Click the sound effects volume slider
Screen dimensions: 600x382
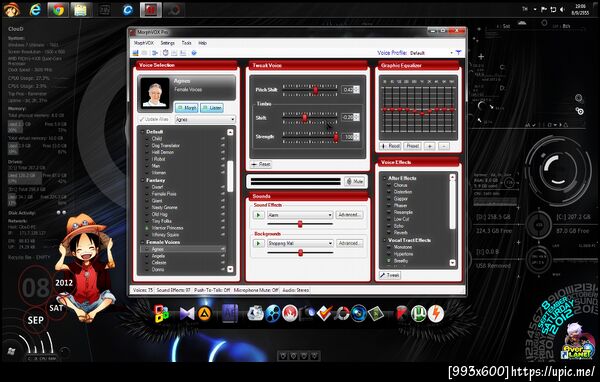(x=300, y=224)
